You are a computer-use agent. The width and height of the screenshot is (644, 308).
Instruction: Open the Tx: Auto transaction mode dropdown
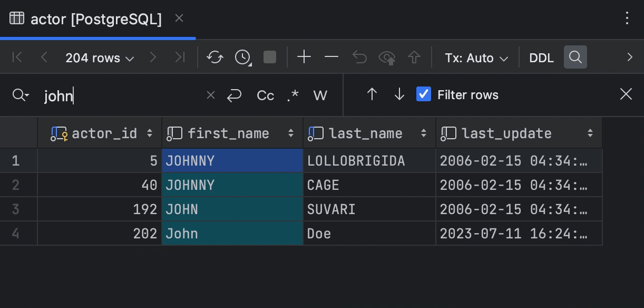pos(475,57)
